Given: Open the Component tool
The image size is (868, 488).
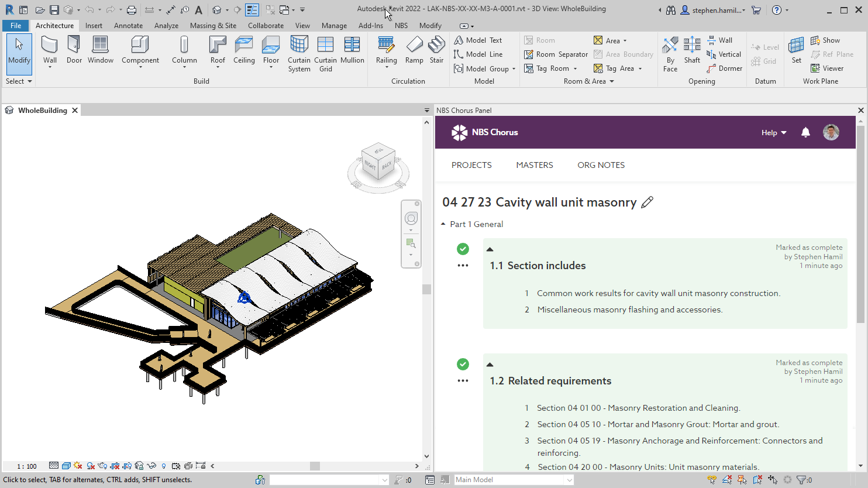Looking at the screenshot, I should tap(140, 51).
